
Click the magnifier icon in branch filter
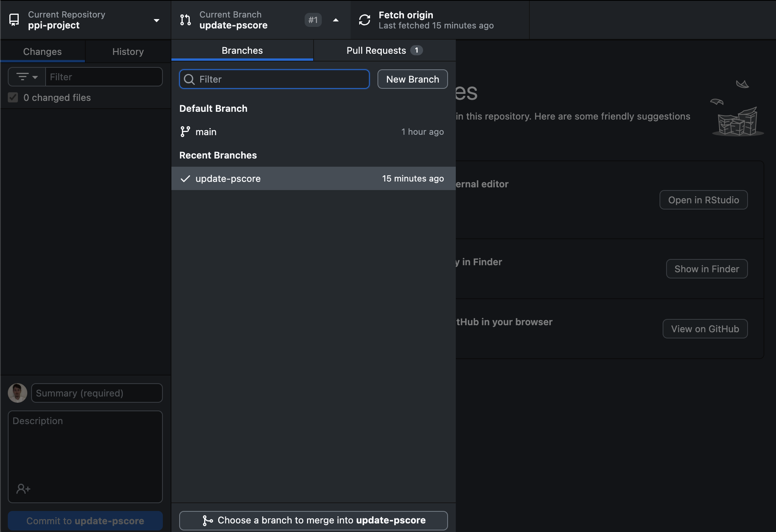coord(189,79)
